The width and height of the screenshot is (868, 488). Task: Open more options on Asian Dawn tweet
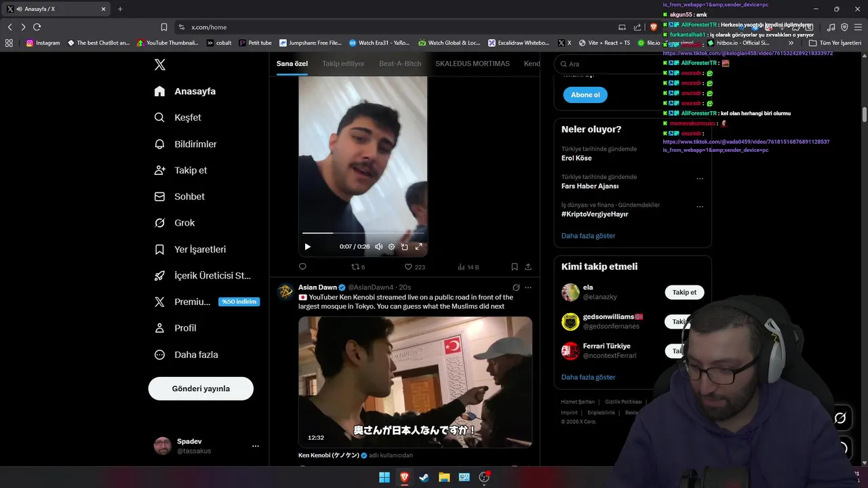(x=528, y=287)
